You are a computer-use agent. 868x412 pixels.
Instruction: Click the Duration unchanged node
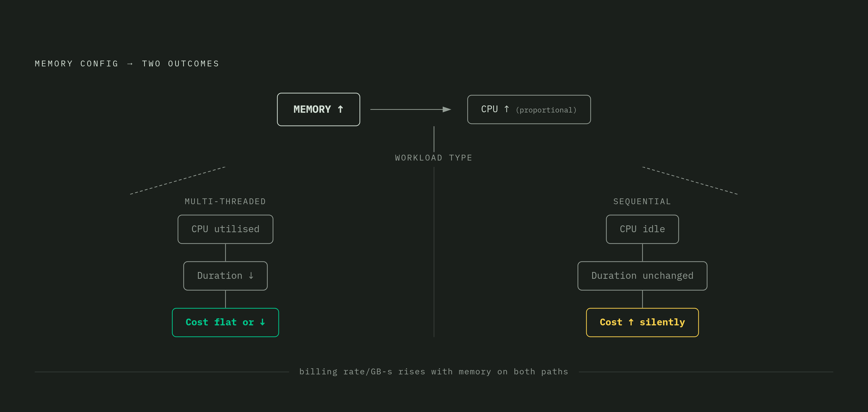pyautogui.click(x=642, y=276)
